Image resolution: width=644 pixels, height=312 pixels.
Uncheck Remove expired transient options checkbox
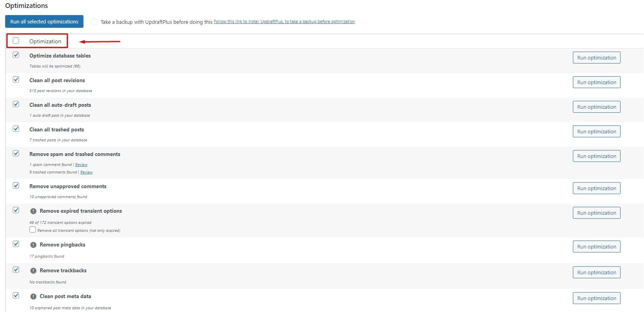click(x=16, y=210)
